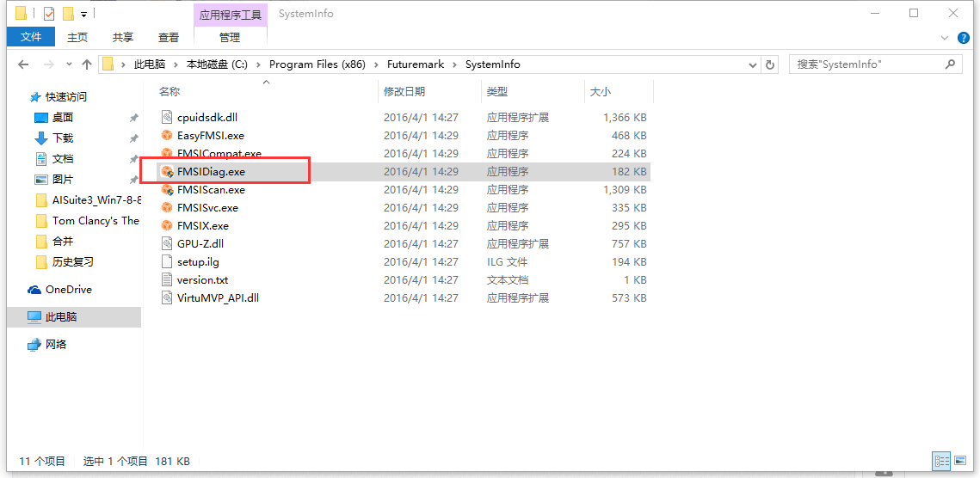Click the forward navigation arrow
The height and width of the screenshot is (478, 980).
click(x=48, y=64)
